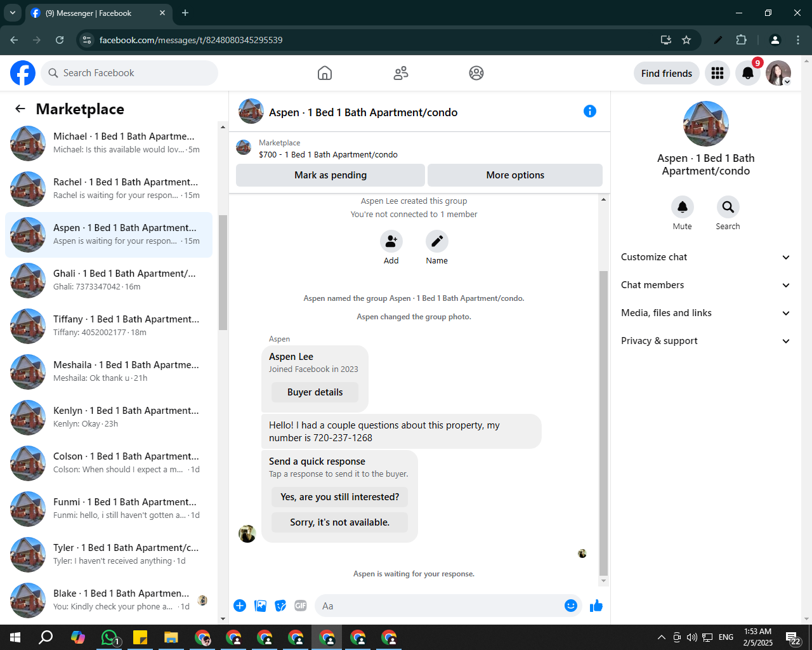The width and height of the screenshot is (812, 650).
Task: Open Ghali's apartment conversation
Action: pos(108,281)
